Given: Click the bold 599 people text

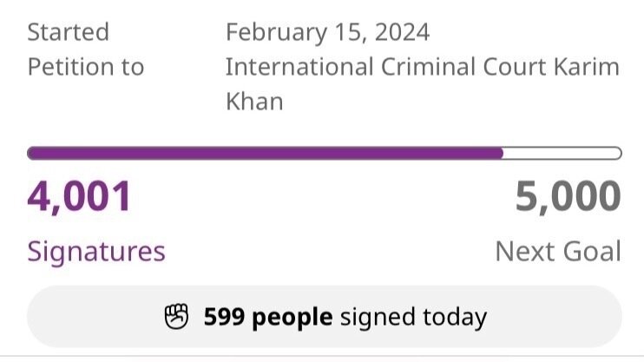Looking at the screenshot, I should tap(268, 317).
